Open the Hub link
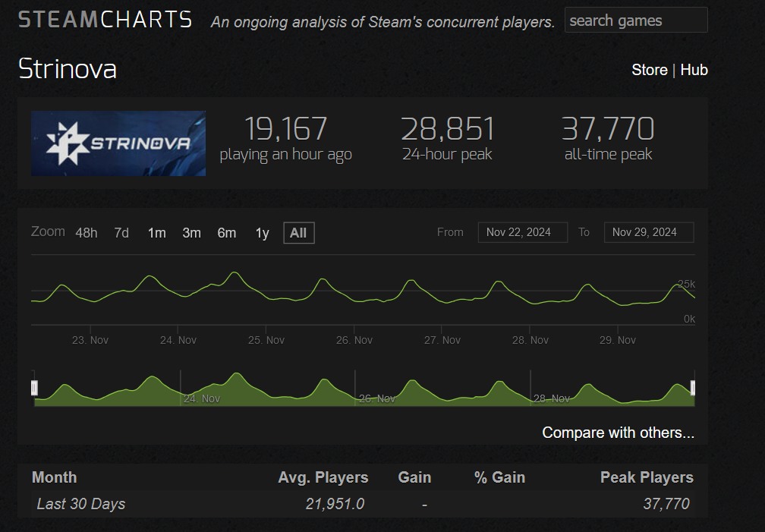 tap(694, 70)
